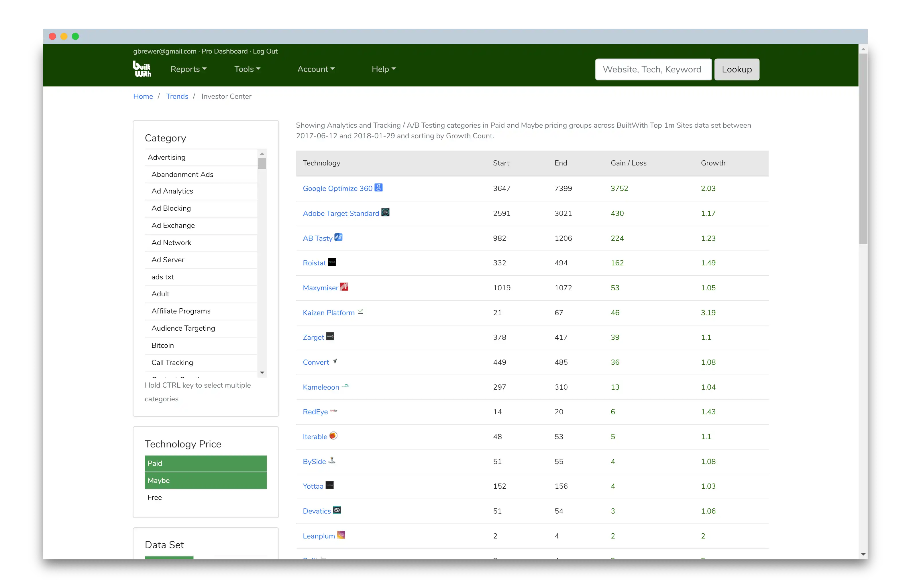Viewport: 911px width, 588px height.
Task: Select the Affiliate Programs category
Action: [x=201, y=311]
